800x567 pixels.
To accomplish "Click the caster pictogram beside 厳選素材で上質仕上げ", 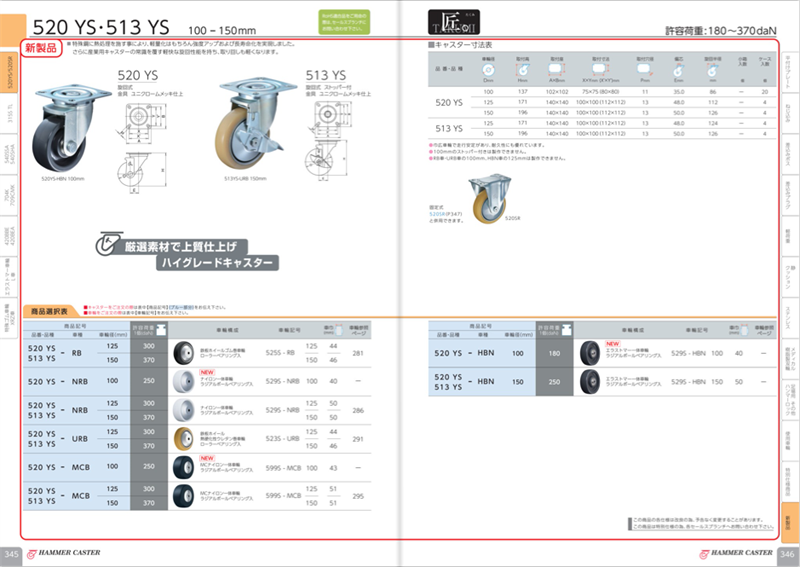I will [x=109, y=244].
